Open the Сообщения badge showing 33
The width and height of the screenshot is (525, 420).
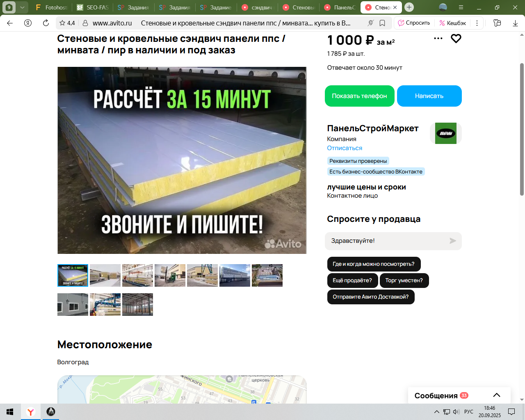tap(464, 395)
